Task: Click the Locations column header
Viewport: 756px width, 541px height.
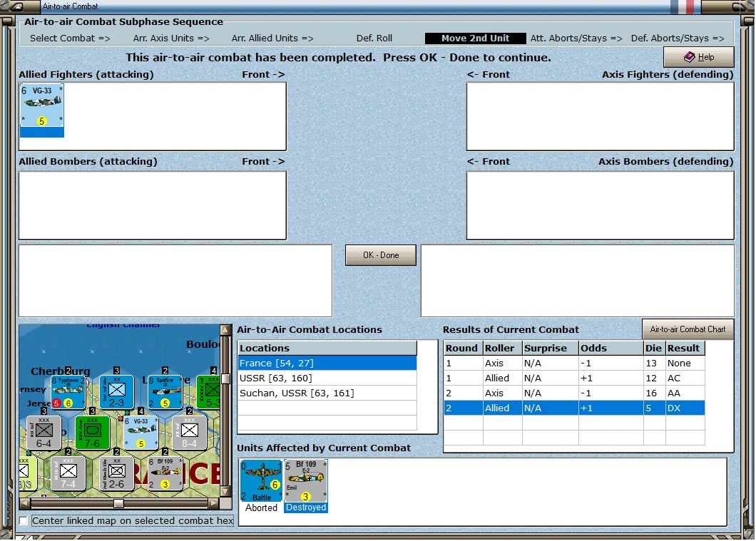Action: 327,348
